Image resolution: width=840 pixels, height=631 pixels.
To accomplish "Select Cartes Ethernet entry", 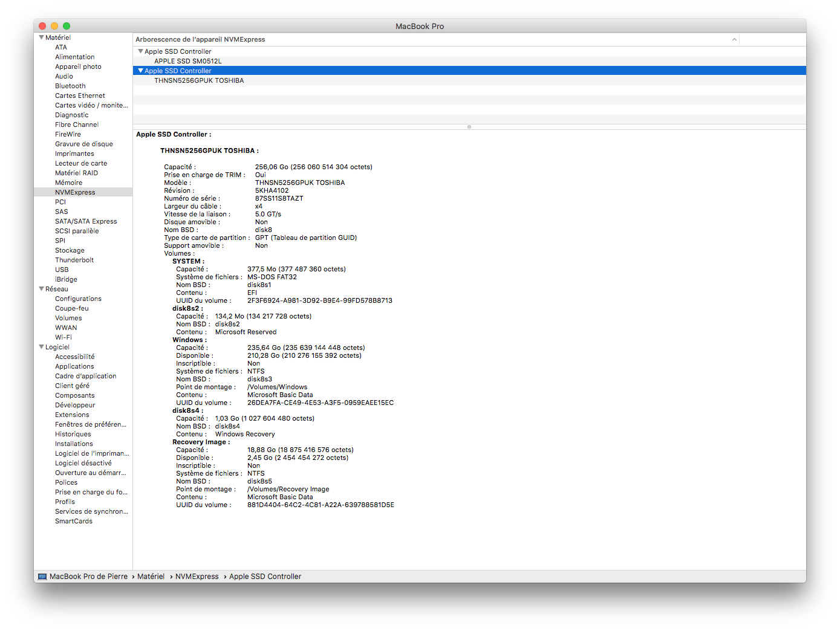I will pos(80,95).
